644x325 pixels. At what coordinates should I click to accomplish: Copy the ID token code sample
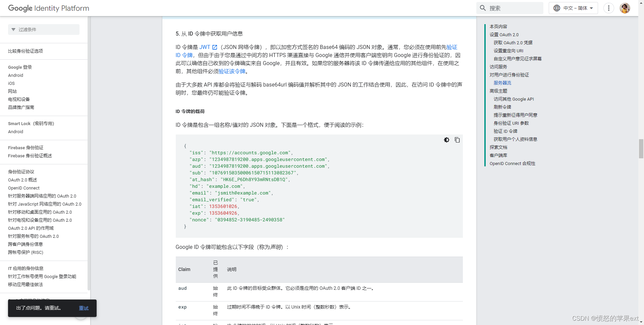click(x=457, y=140)
